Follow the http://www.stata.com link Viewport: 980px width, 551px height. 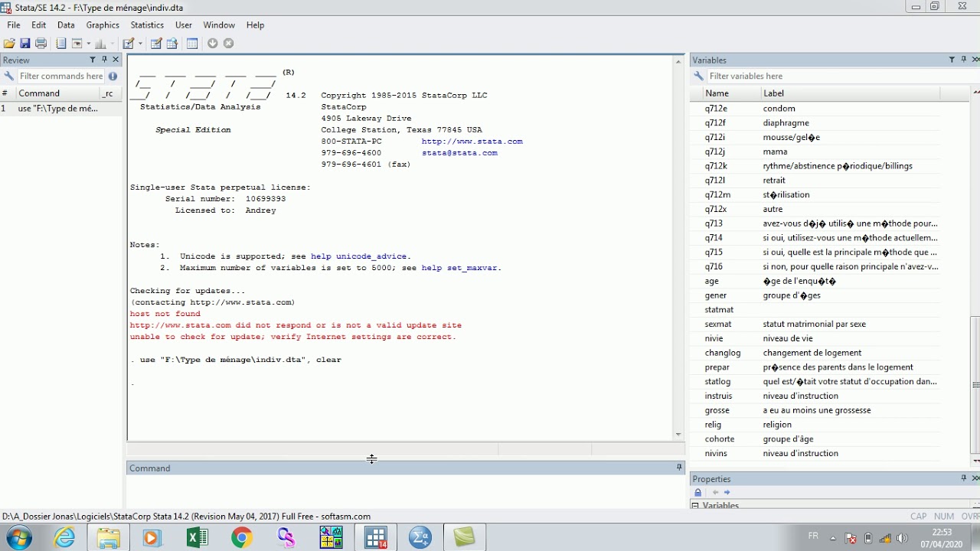tap(472, 142)
